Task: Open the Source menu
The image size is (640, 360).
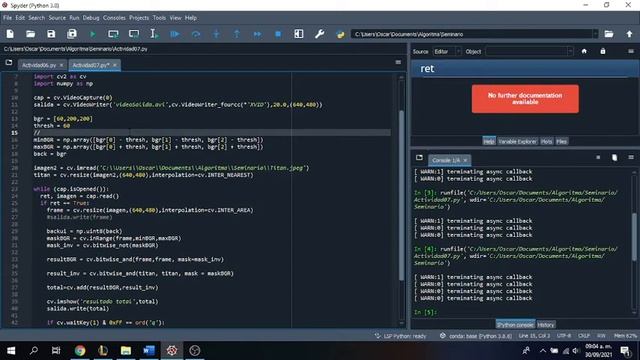Action: tap(57, 18)
